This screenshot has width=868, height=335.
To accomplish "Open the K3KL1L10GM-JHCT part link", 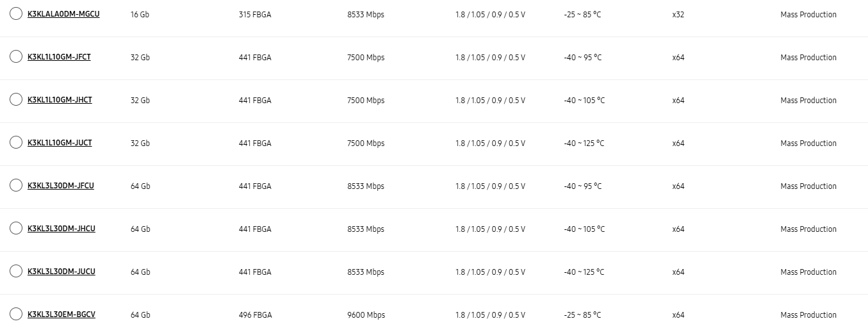I will pyautogui.click(x=60, y=100).
